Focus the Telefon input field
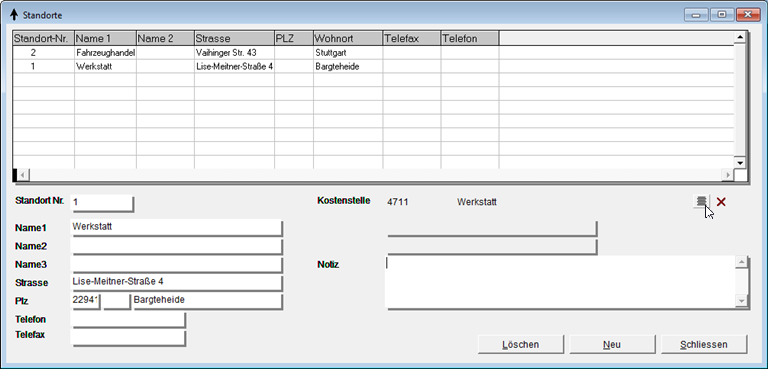This screenshot has height=369, width=768. click(x=128, y=320)
